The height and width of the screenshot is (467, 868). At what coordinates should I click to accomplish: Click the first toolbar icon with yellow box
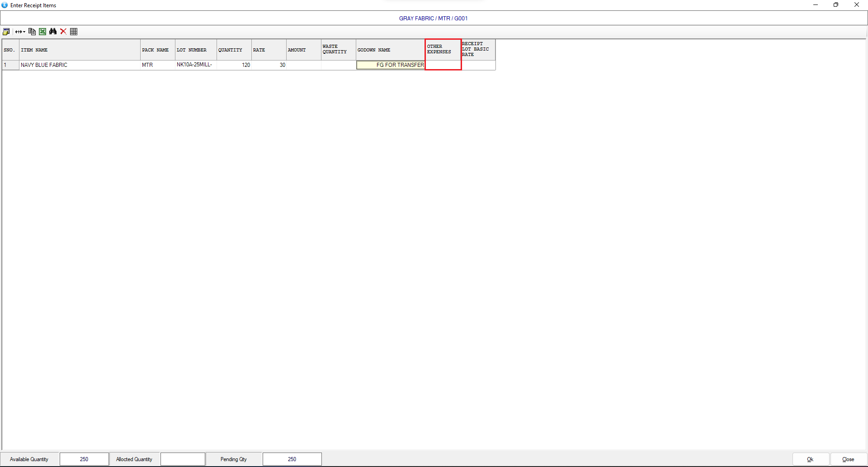[6, 32]
